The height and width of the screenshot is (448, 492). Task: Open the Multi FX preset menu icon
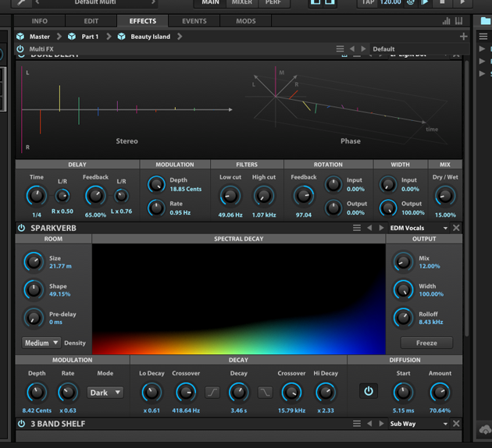pos(340,49)
